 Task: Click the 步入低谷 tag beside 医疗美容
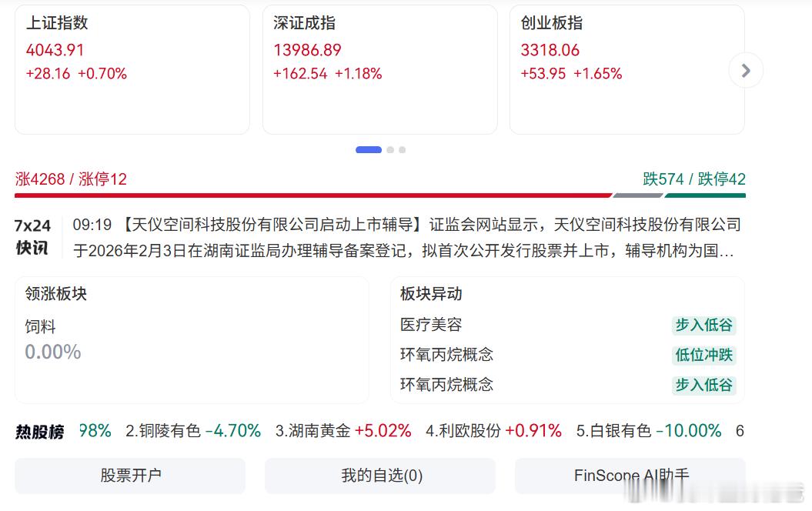(703, 326)
